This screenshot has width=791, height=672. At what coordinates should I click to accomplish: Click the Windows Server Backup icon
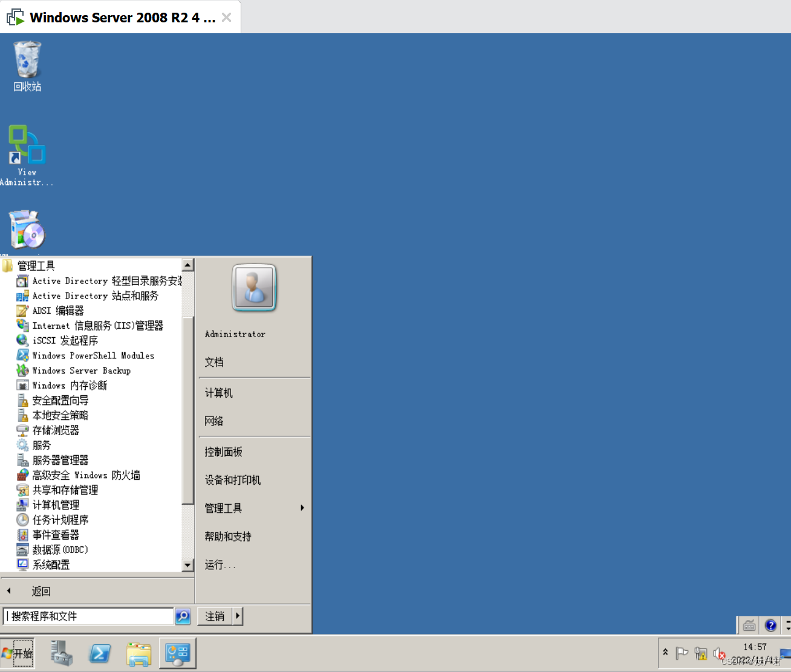22,370
